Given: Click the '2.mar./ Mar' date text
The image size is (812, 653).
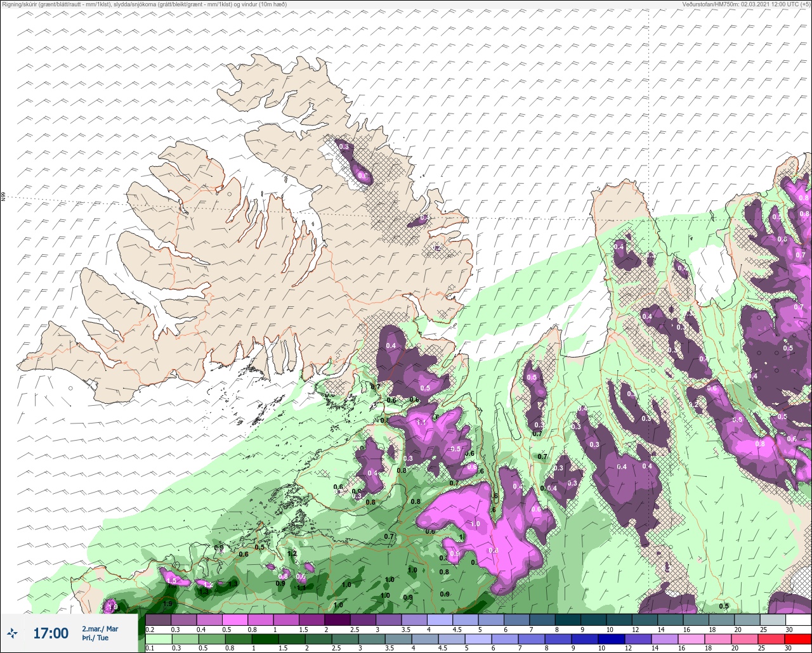Looking at the screenshot, I should (100, 628).
